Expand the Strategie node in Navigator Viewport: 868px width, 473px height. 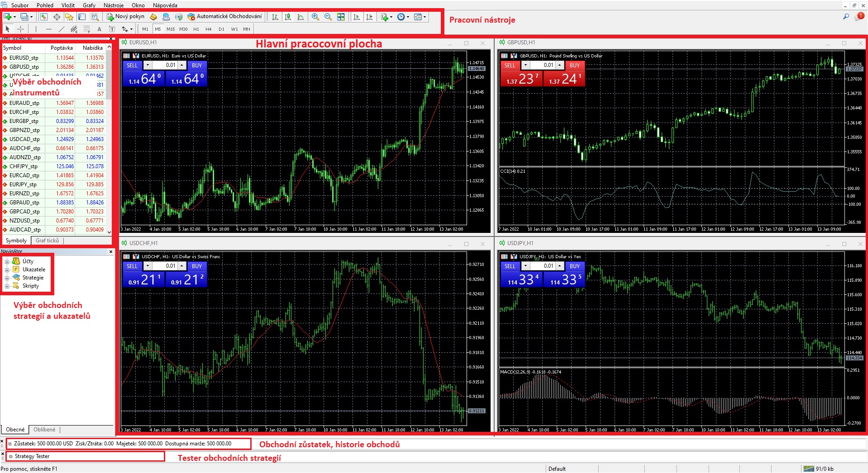tap(7, 278)
